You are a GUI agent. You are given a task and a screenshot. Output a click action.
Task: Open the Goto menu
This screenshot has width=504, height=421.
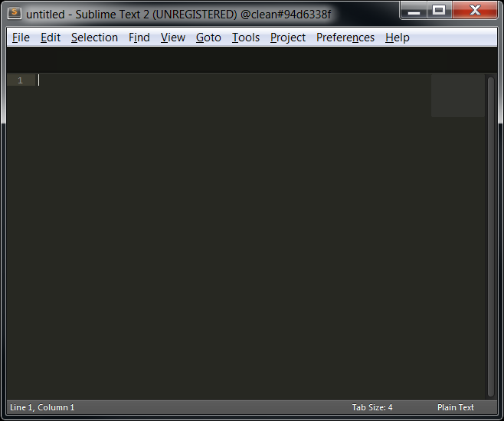tap(208, 38)
